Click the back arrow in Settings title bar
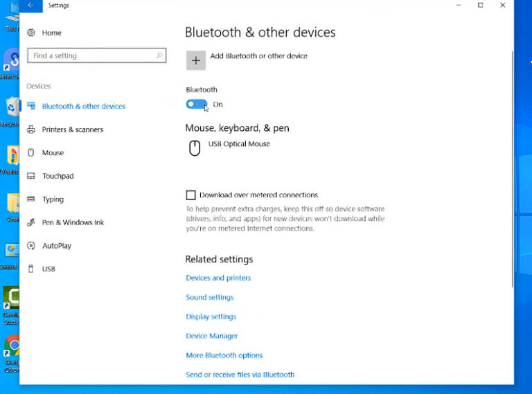 point(31,5)
